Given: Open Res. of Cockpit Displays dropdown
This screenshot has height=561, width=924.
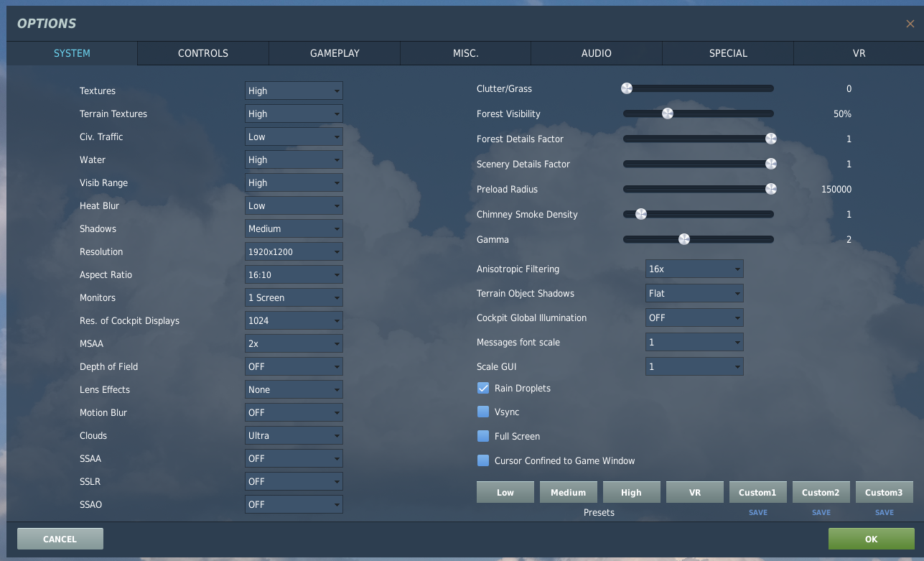Looking at the screenshot, I should [x=294, y=320].
